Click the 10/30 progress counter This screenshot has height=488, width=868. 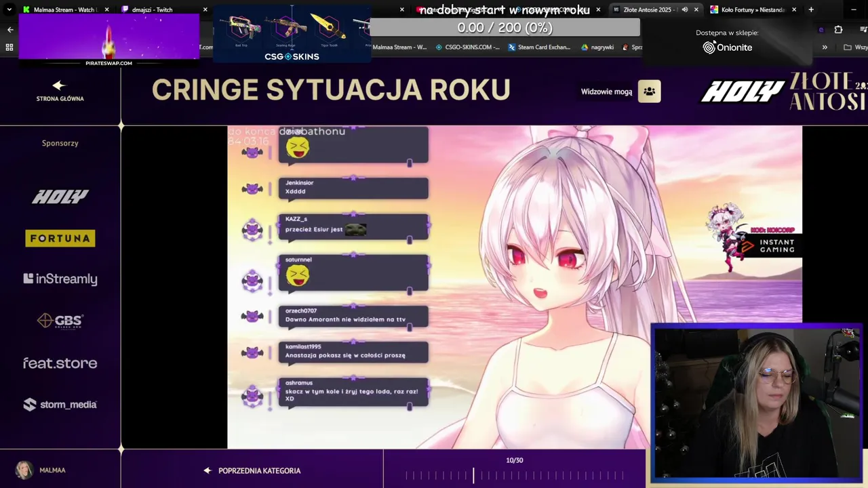pos(514,460)
